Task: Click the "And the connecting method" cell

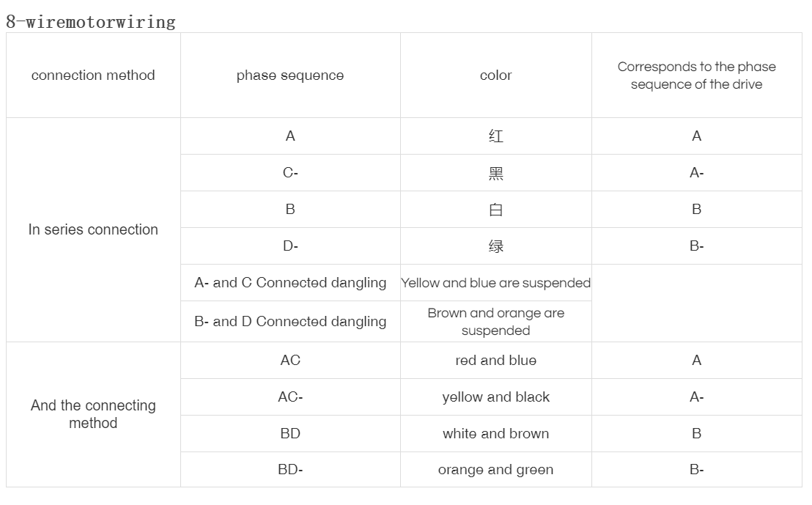Action: point(93,414)
